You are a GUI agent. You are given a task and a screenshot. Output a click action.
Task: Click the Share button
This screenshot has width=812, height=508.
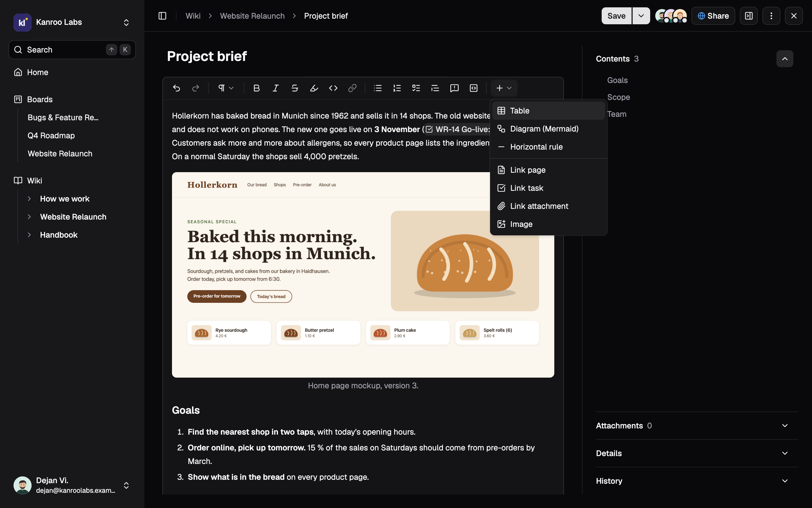tap(713, 16)
